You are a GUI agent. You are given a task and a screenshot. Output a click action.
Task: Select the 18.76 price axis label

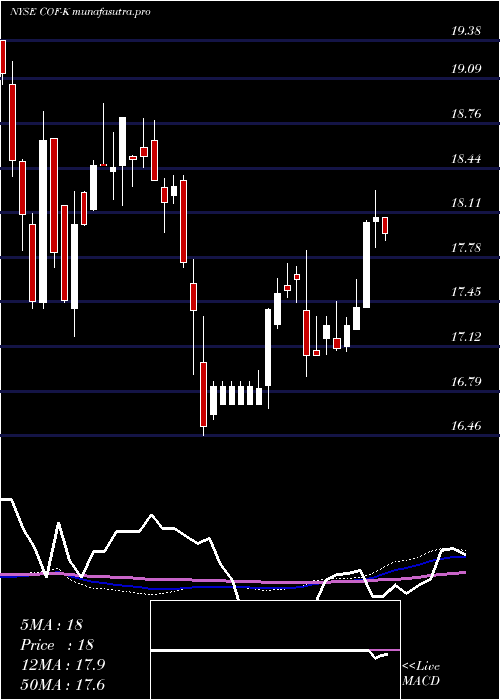pyautogui.click(x=466, y=113)
